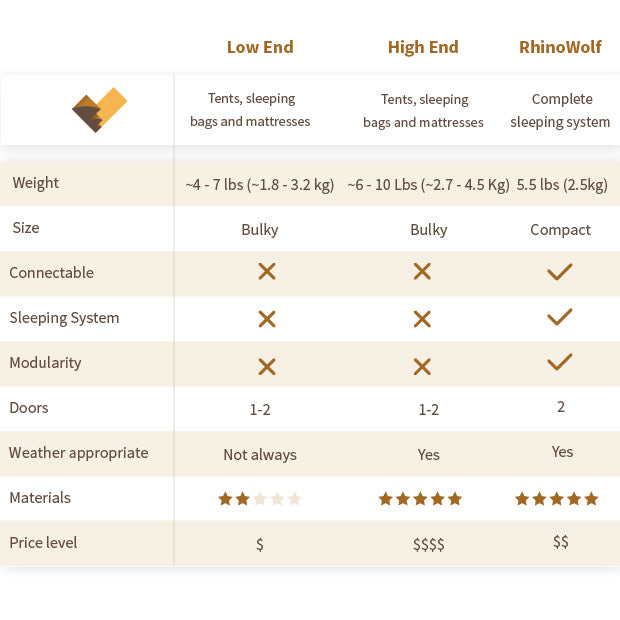Click the Weight row label

click(36, 183)
